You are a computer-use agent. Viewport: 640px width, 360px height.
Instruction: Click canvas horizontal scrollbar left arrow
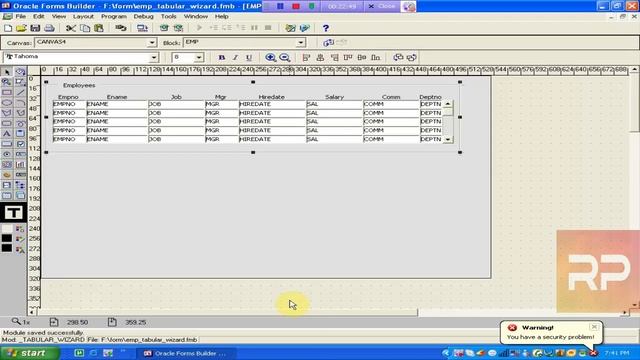coord(32,312)
